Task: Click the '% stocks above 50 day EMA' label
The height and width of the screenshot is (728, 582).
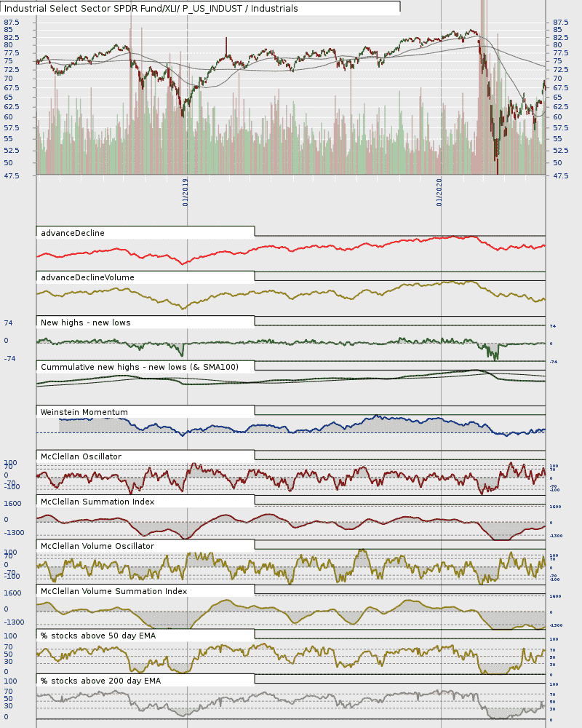Action: pyautogui.click(x=98, y=636)
